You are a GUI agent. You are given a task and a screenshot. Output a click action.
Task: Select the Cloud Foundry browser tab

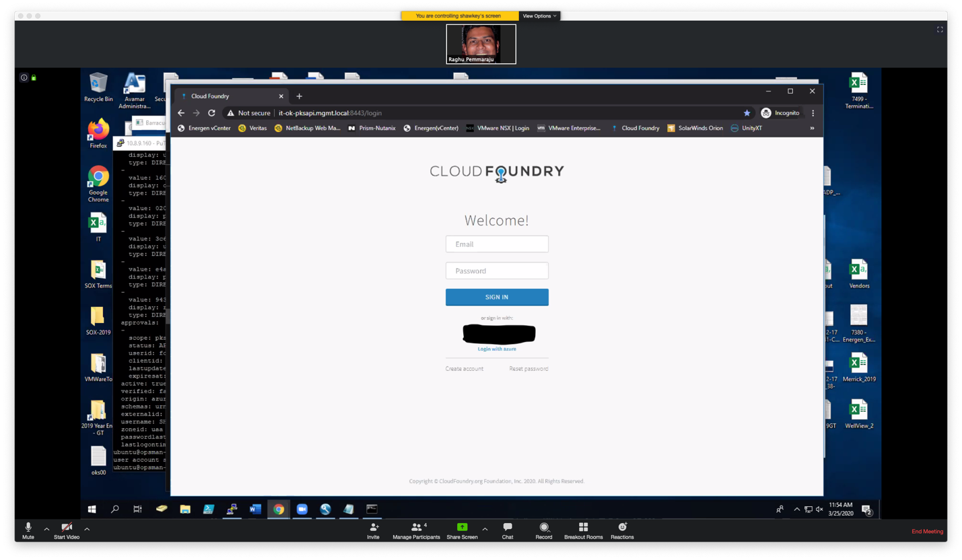pyautogui.click(x=232, y=96)
